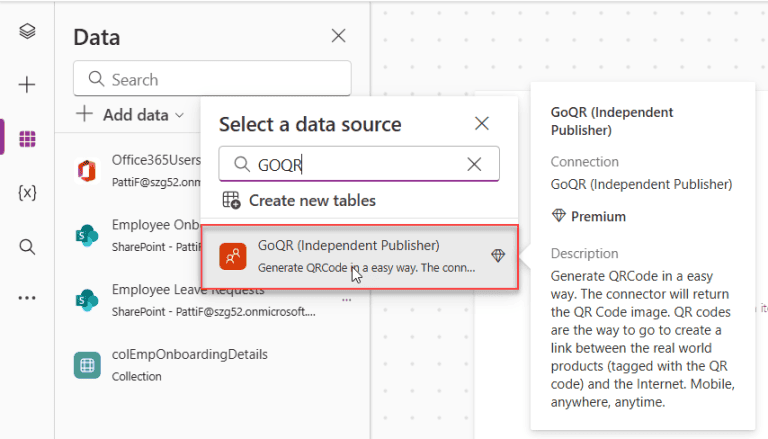Image resolution: width=768 pixels, height=439 pixels.
Task: Click SharePoint icon for Employee Leave Requests
Action: pos(87,300)
